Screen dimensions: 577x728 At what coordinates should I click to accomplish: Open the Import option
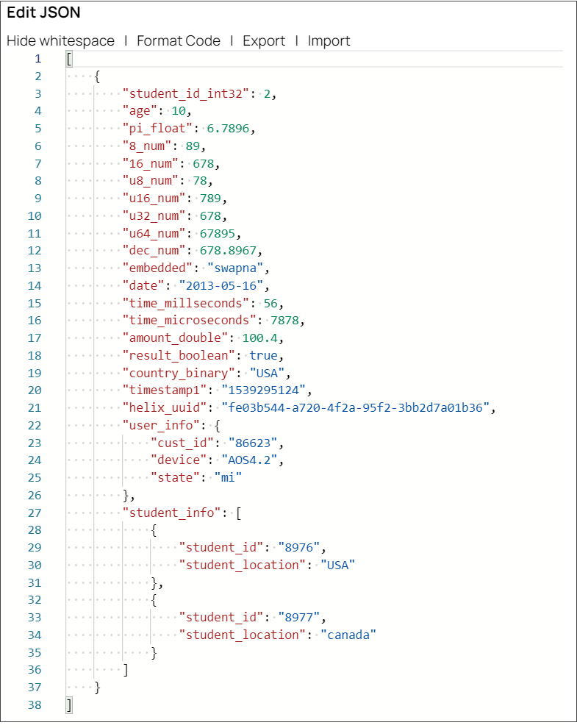[329, 41]
